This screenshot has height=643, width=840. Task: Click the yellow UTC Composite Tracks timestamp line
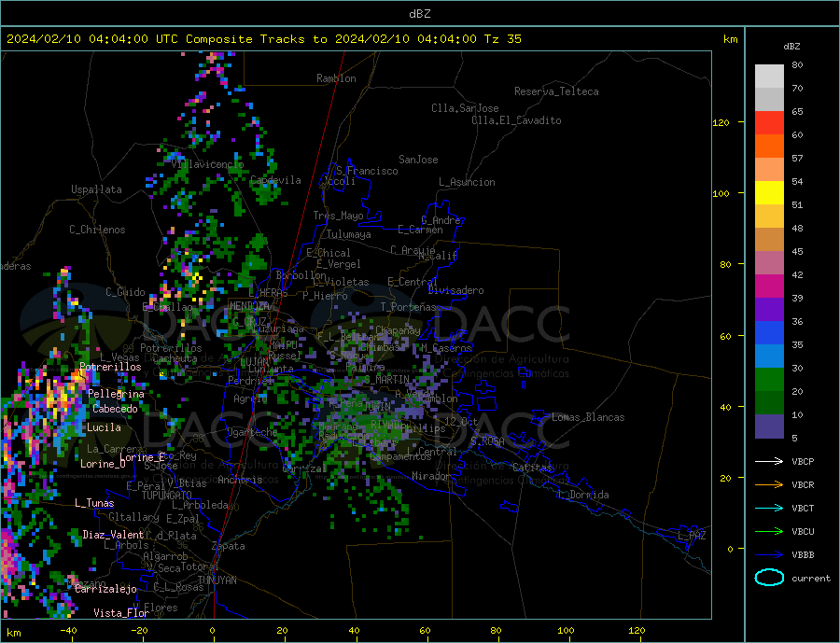[263, 39]
